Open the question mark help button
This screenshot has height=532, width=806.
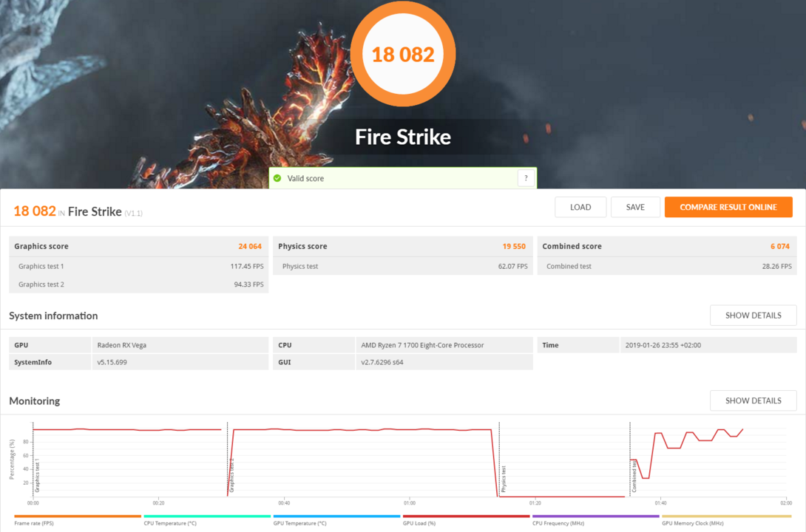point(526,178)
